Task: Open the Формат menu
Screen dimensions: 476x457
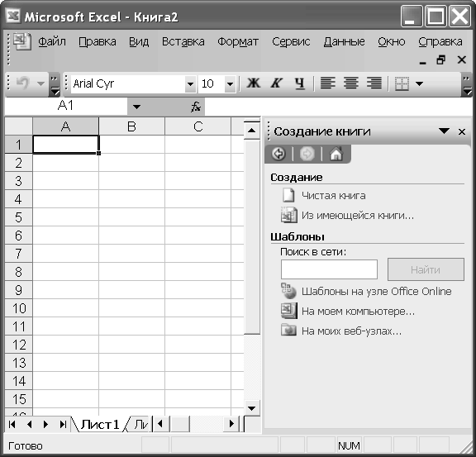Action: [x=238, y=41]
